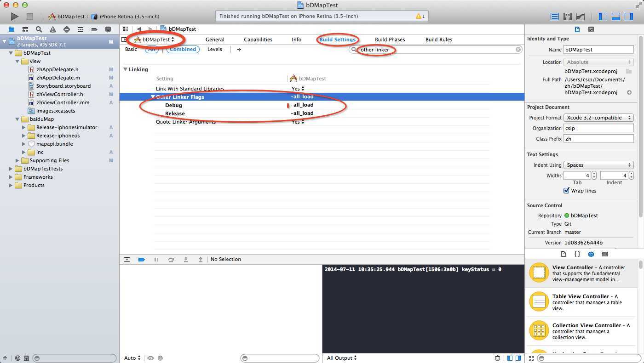Show the Media library

tap(605, 254)
